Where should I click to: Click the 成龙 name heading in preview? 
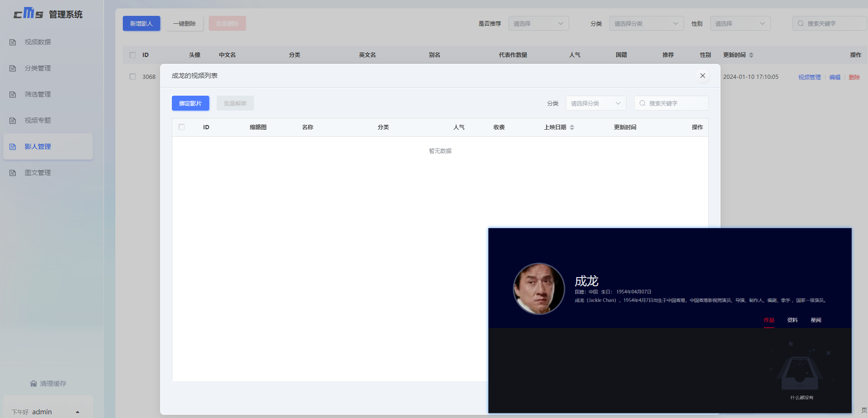pyautogui.click(x=586, y=281)
